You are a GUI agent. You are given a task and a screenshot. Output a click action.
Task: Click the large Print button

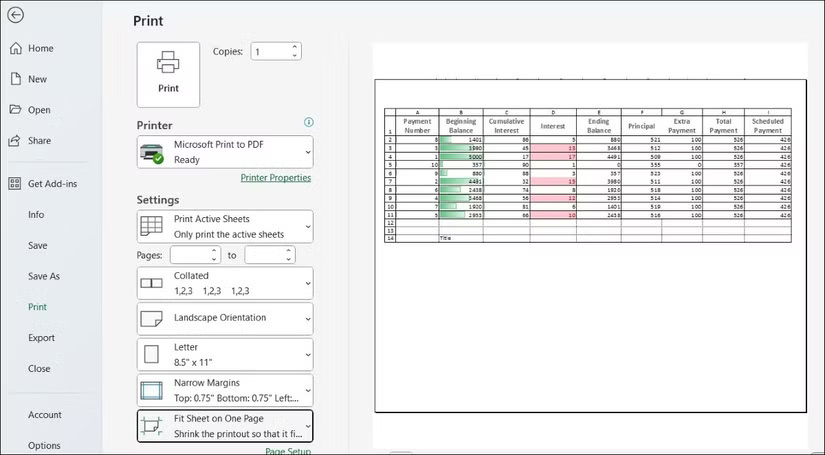(168, 75)
